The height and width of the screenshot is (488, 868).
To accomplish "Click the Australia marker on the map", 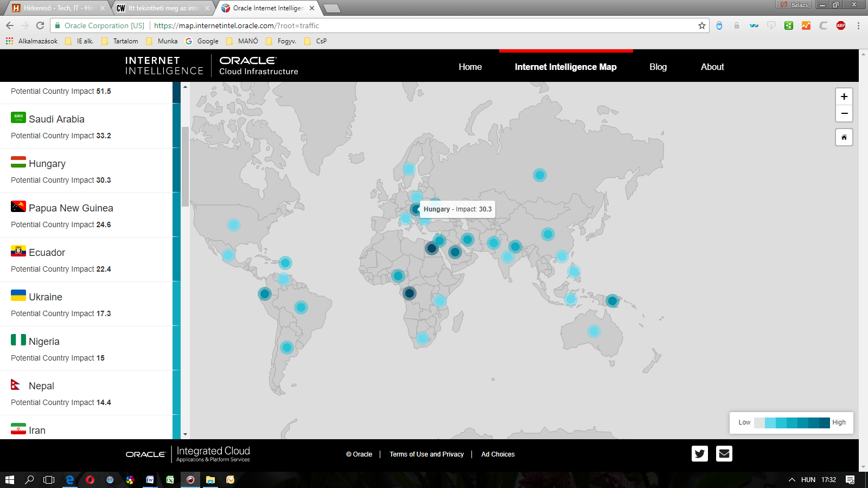I will [x=594, y=331].
